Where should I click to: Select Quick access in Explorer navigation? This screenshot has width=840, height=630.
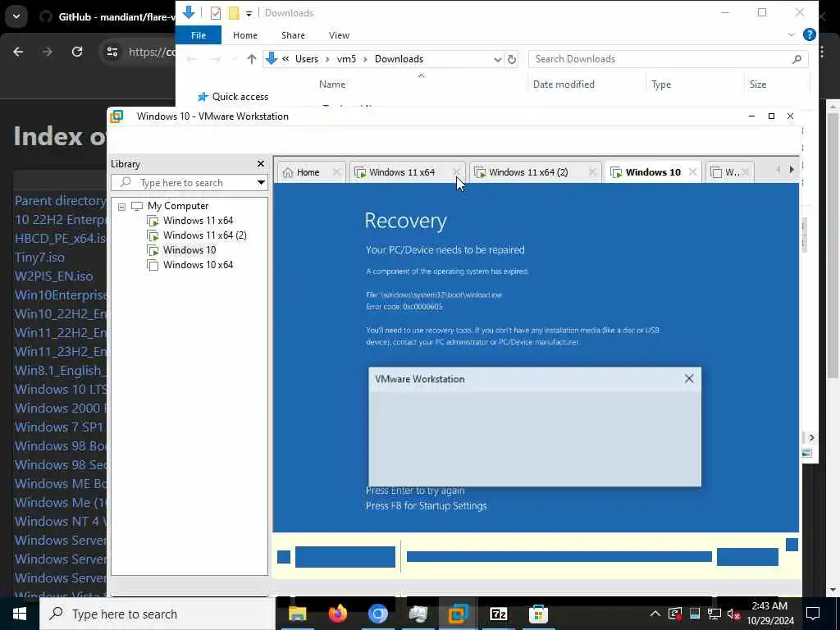pyautogui.click(x=240, y=97)
